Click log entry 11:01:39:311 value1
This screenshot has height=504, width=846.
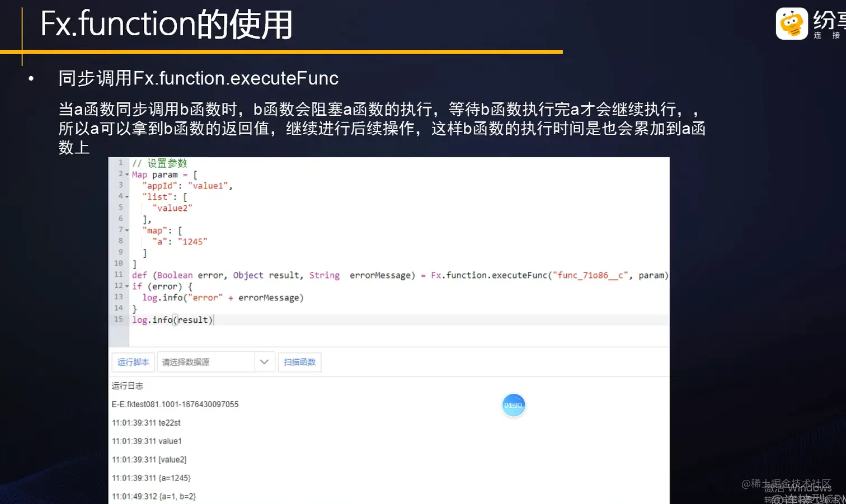click(147, 441)
